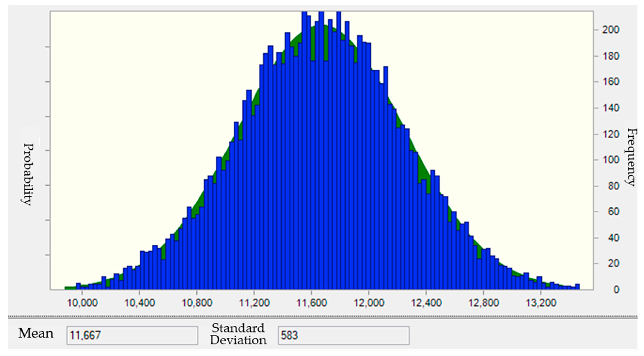The image size is (644, 356).
Task: Click the 10,800 x-axis label
Action: point(197,303)
